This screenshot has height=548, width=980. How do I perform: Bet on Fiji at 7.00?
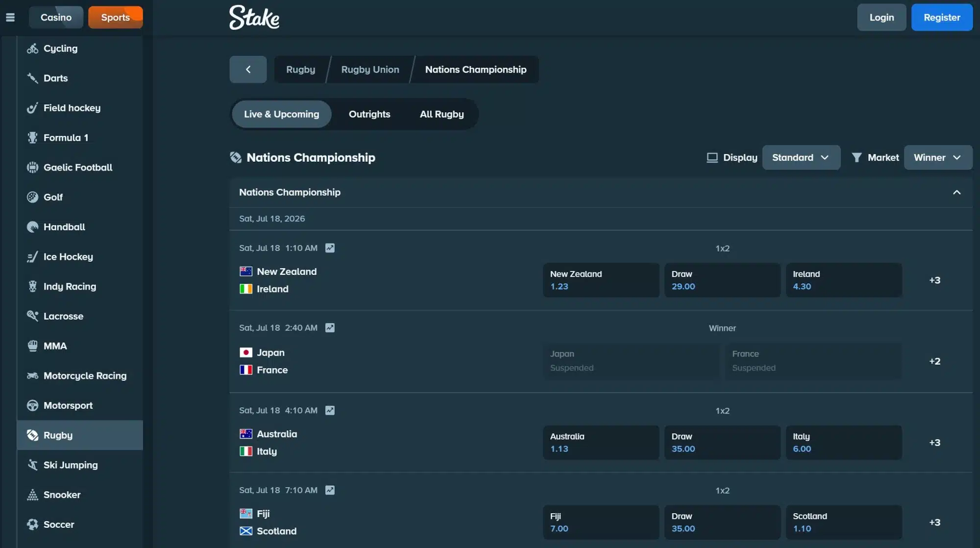click(x=601, y=523)
